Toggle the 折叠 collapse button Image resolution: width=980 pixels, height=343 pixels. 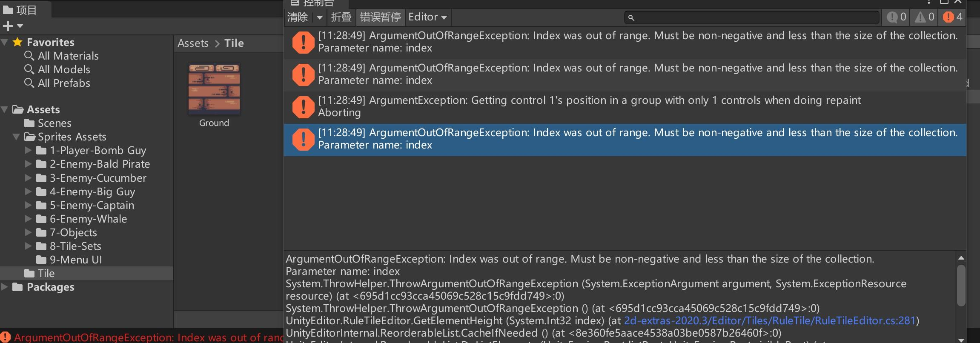point(341,17)
